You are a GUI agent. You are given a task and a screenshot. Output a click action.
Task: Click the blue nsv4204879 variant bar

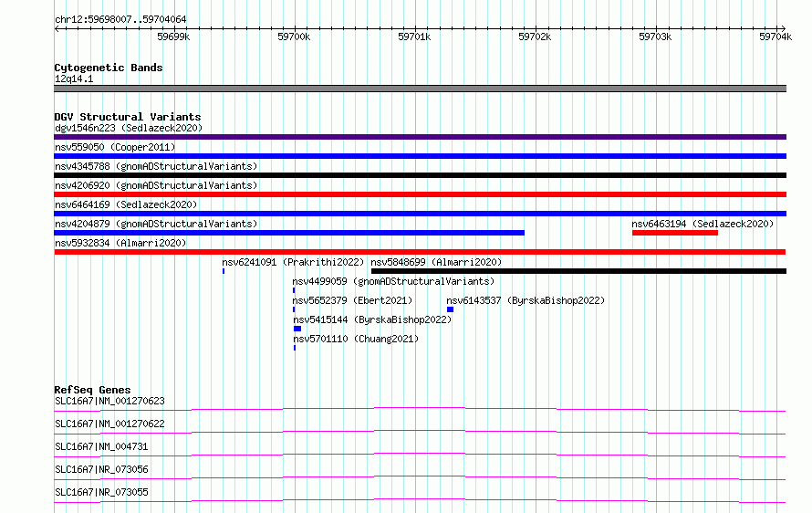[289, 233]
